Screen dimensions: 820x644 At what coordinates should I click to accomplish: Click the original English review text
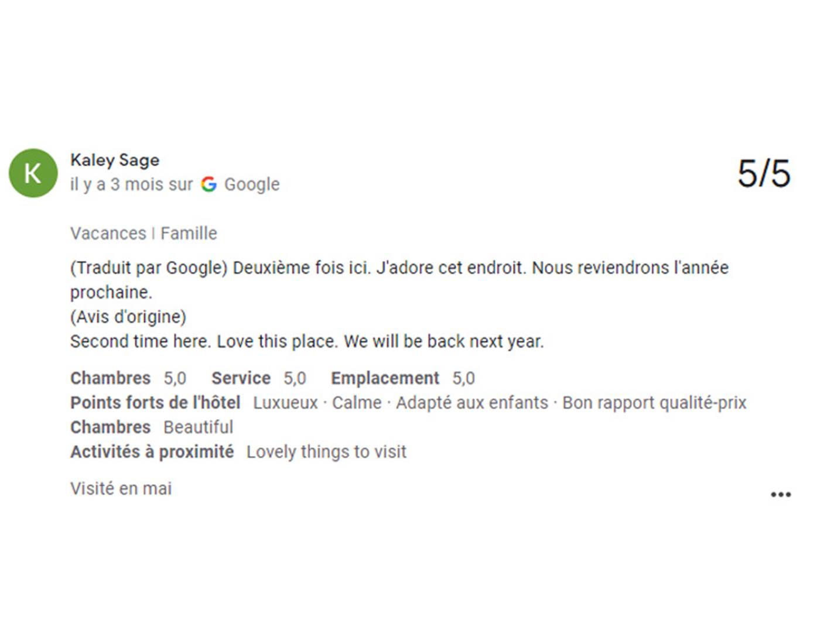click(x=307, y=341)
